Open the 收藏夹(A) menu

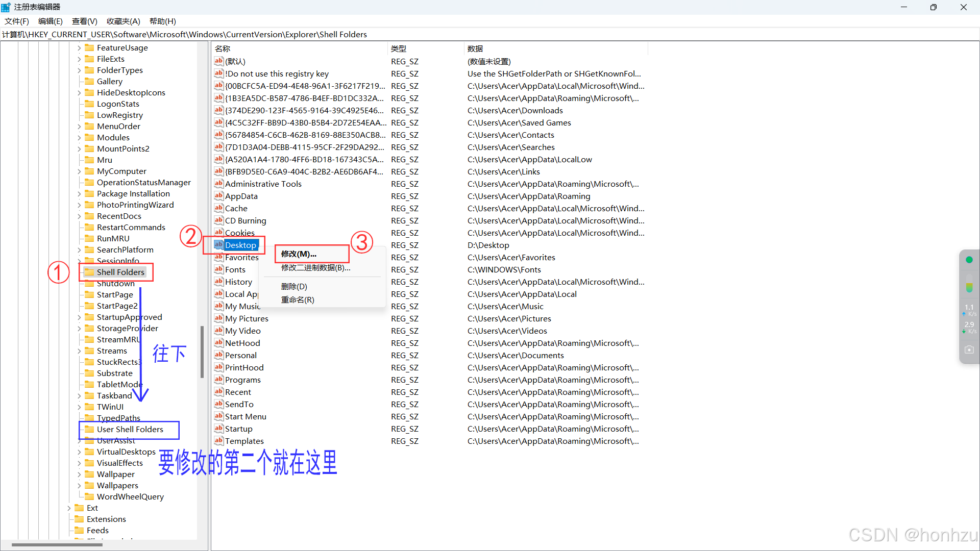(123, 21)
